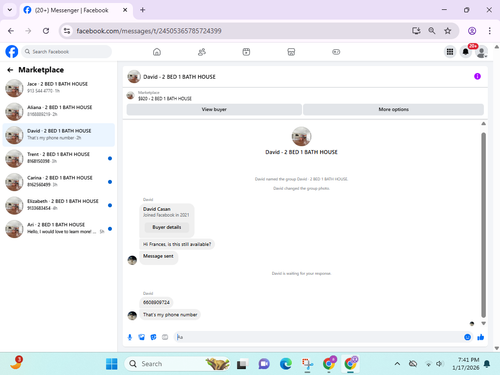Bookmark this page with the star icon
This screenshot has height=375, width=500.
(x=448, y=31)
